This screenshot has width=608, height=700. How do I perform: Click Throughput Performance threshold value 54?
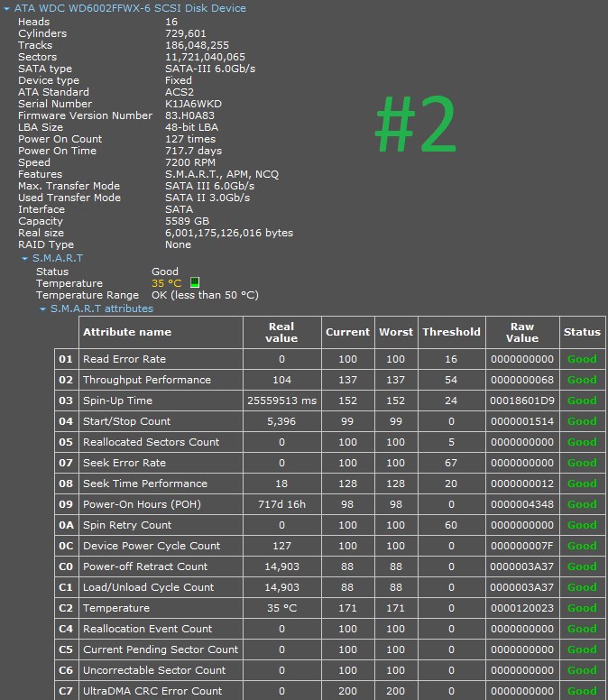[451, 380]
